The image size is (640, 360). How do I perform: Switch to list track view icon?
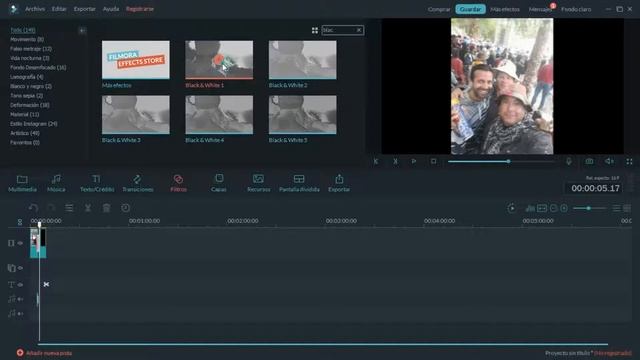[616, 209]
